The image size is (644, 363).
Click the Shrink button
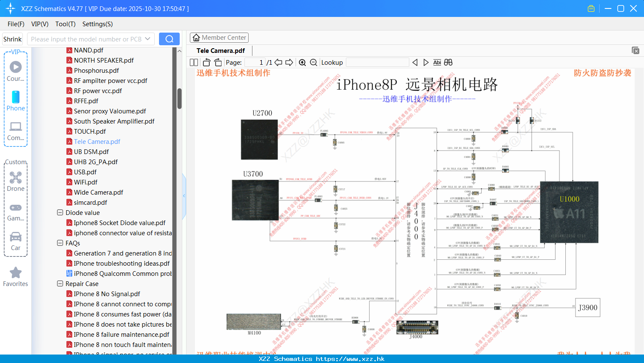pyautogui.click(x=13, y=39)
